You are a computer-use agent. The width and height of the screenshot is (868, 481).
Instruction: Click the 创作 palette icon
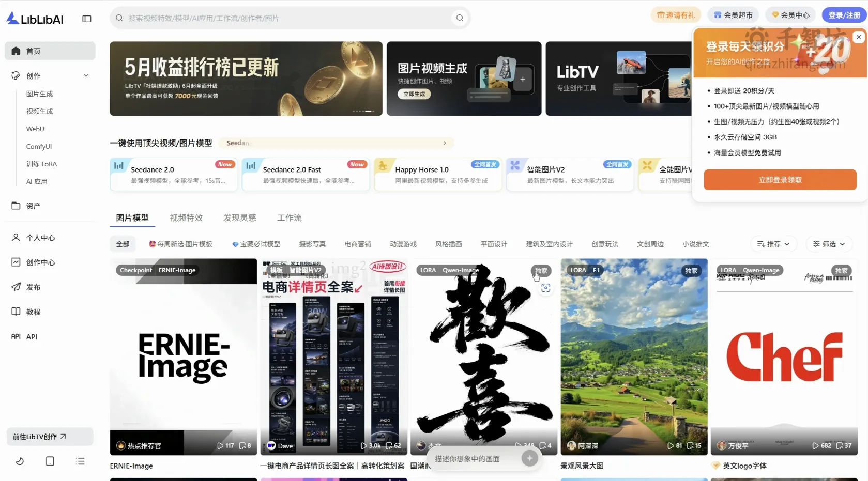click(16, 76)
